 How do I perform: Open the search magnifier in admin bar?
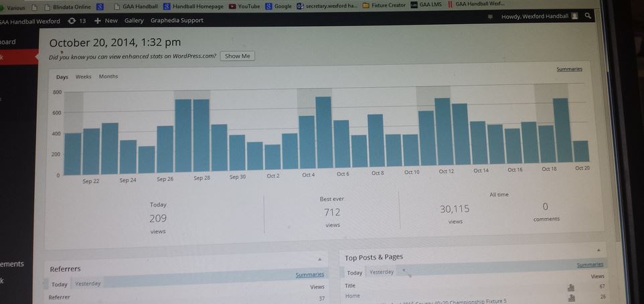(588, 15)
